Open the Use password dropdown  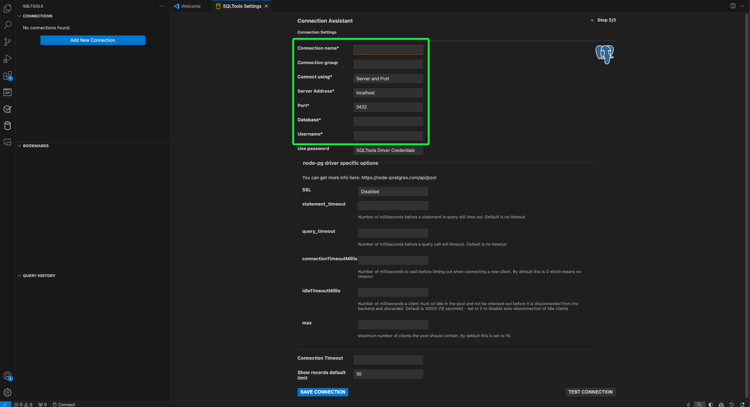pyautogui.click(x=388, y=150)
